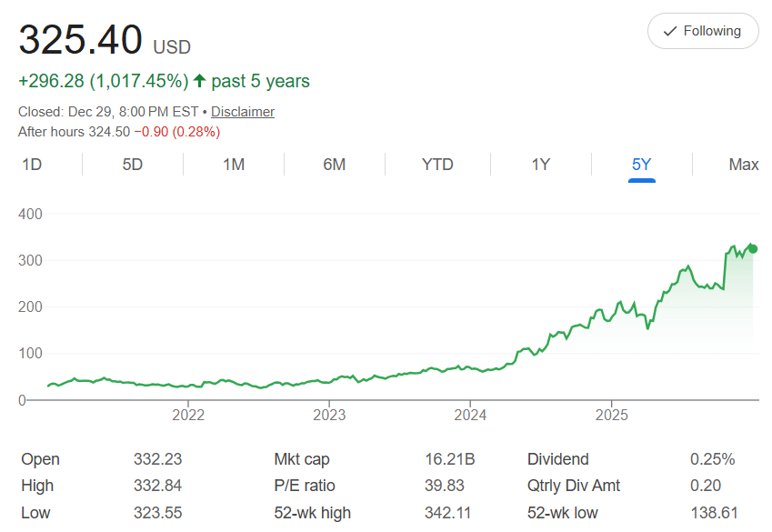
Task: Switch to the 1D range tab
Action: point(32,165)
